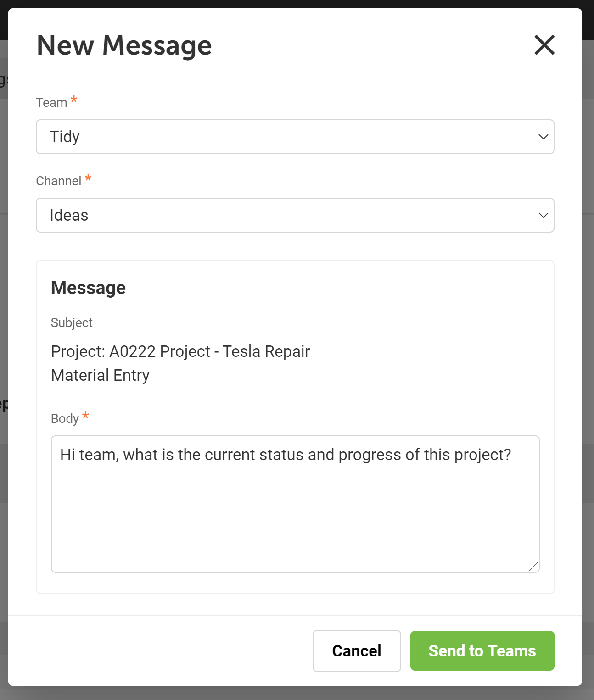Click the Body field label

point(65,418)
